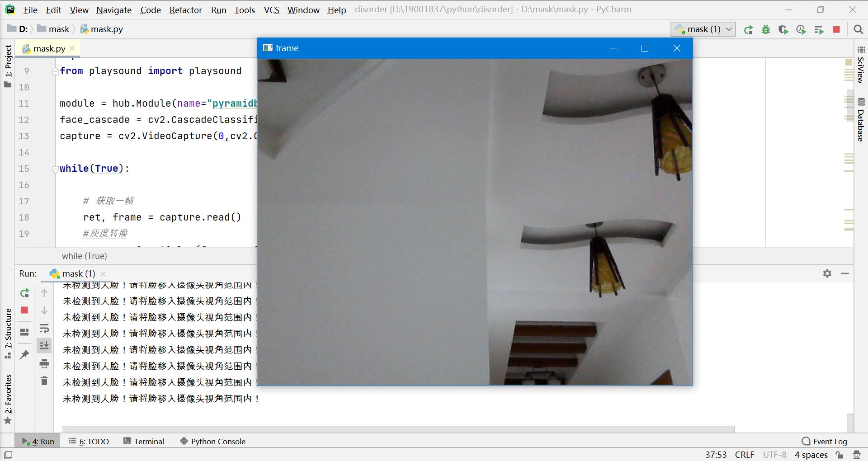Open the Navigate menu
This screenshot has height=461, width=868.
coord(114,10)
